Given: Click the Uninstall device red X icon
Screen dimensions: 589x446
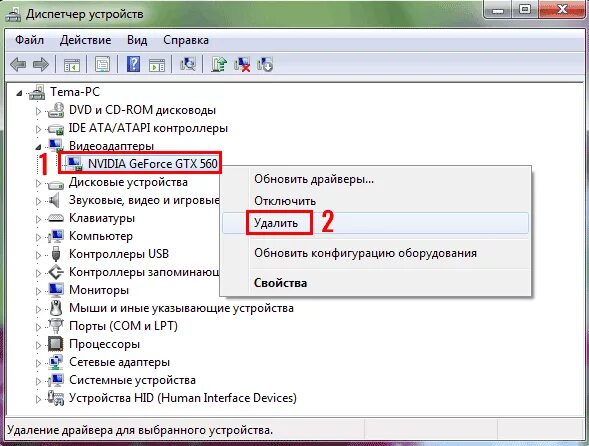Looking at the screenshot, I should pos(242,64).
